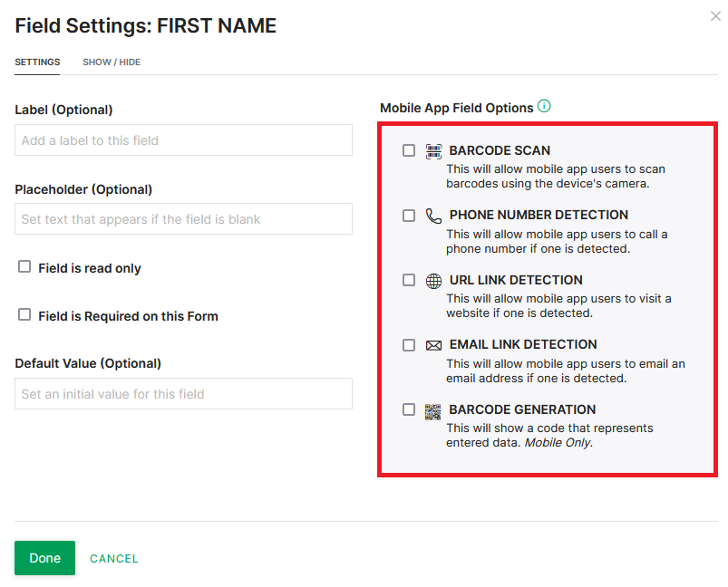The image size is (728, 587).
Task: Mark Field is Required on this Form
Action: pos(24,314)
